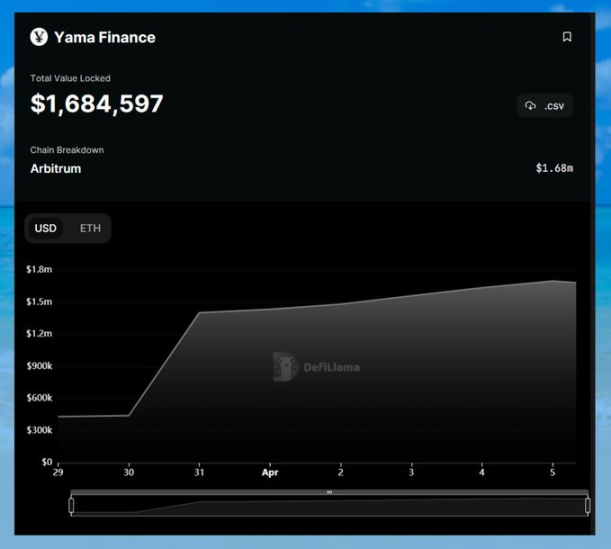The height and width of the screenshot is (549, 611).
Task: Click the cloud download icon
Action: coord(530,106)
